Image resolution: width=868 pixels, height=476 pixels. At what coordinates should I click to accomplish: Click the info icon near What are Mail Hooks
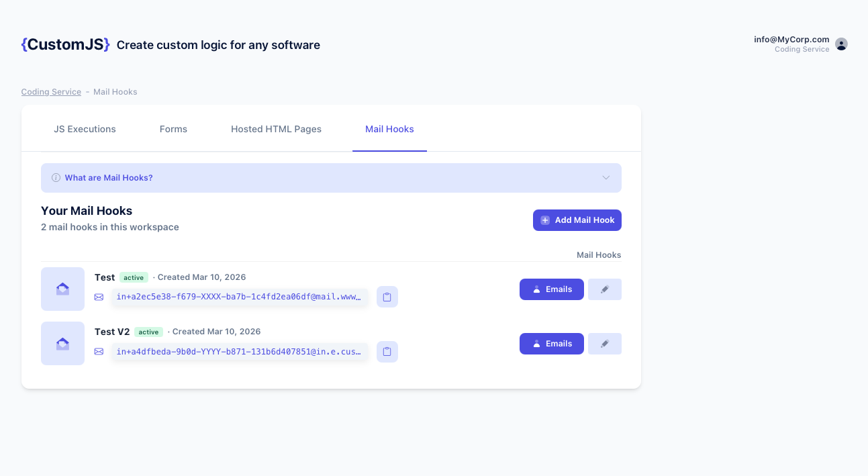click(55, 177)
